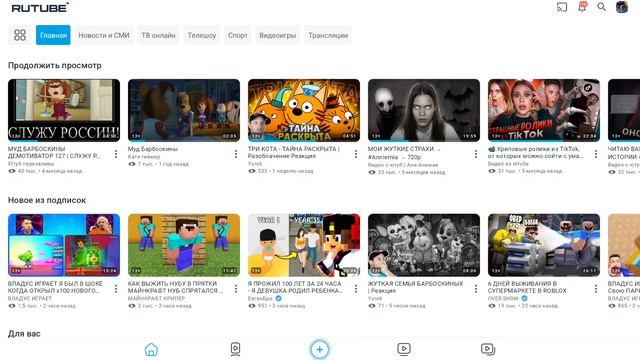Viewport: 640px width, 360px height.
Task: Select the Видеоигры tab
Action: coord(278,35)
